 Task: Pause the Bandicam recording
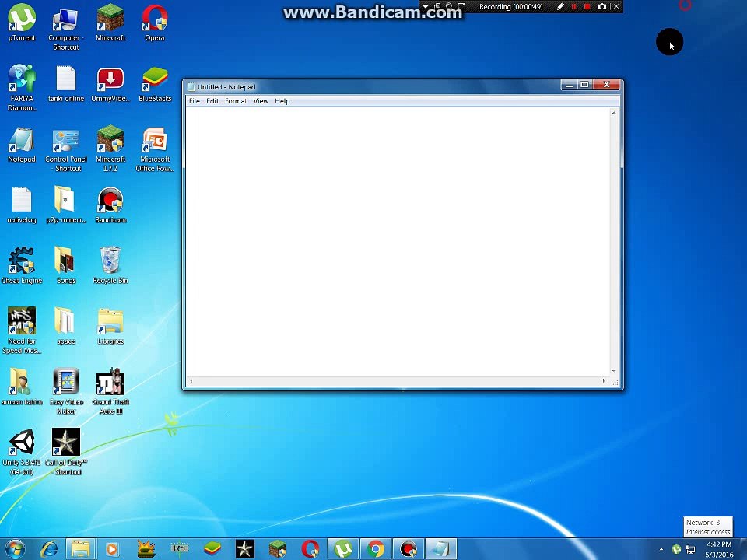click(574, 7)
